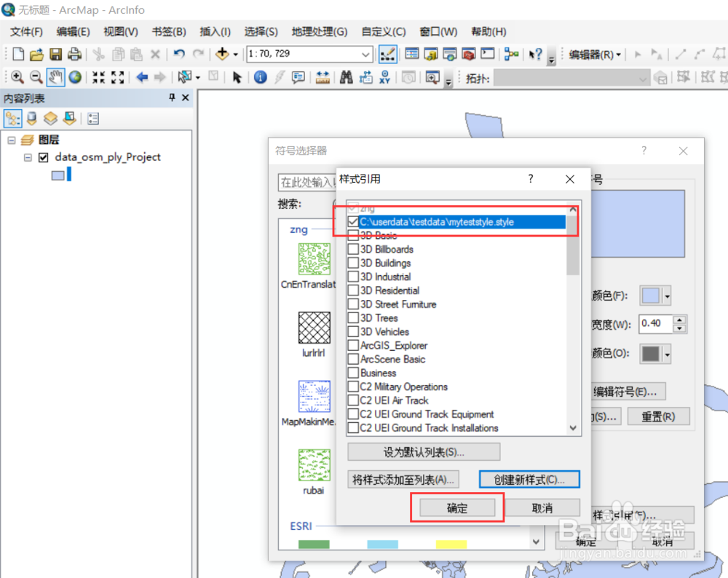Screen dimensions: 728x578
Task: Click the layer symbol swatch in contents
Action: coord(58,175)
